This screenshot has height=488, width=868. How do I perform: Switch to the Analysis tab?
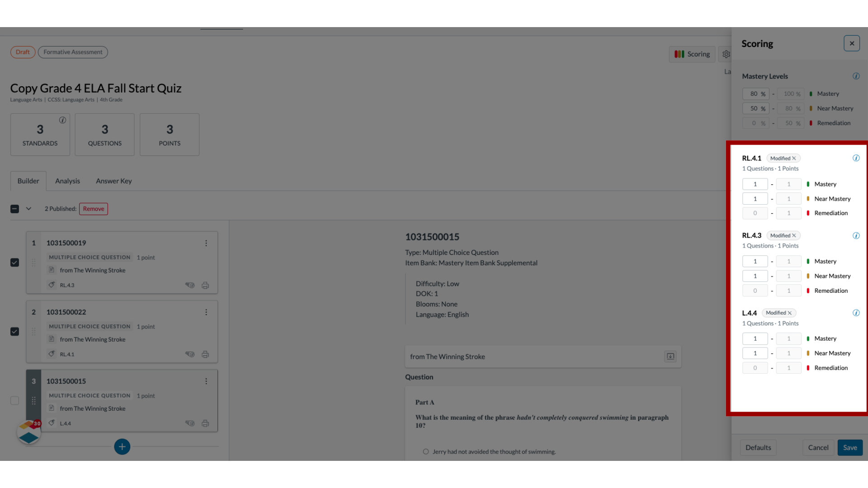[67, 181]
